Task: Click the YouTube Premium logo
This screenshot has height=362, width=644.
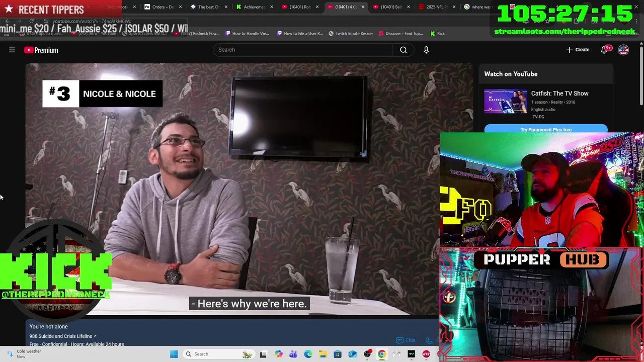Action: point(41,50)
